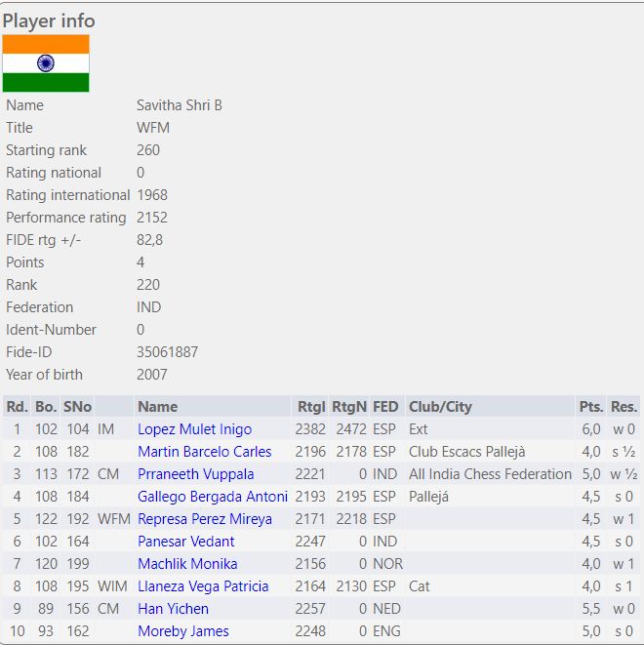This screenshot has height=645, width=644.
Task: Click the Represa Perez Mireya link
Action: 204,519
